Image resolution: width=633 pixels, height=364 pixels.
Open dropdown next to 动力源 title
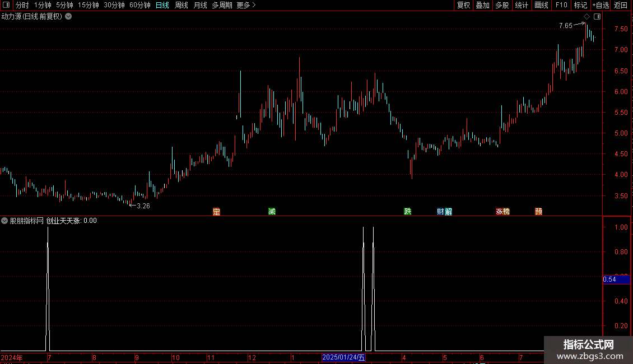(69, 17)
